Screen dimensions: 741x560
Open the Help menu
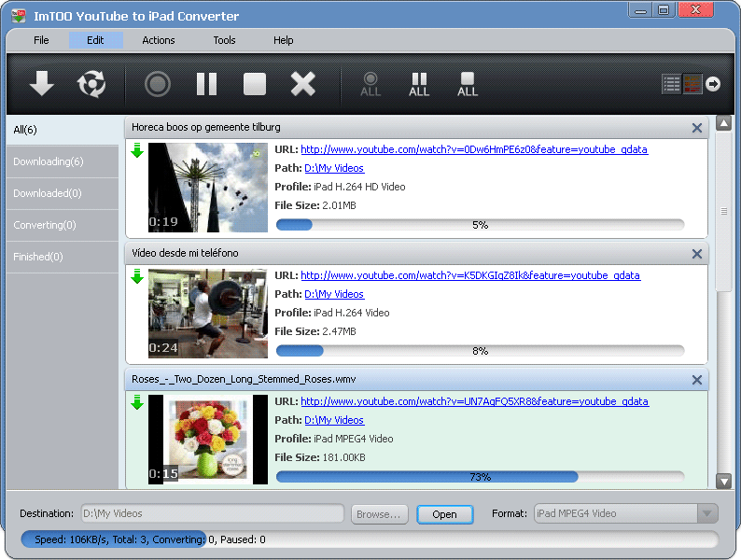coord(283,40)
